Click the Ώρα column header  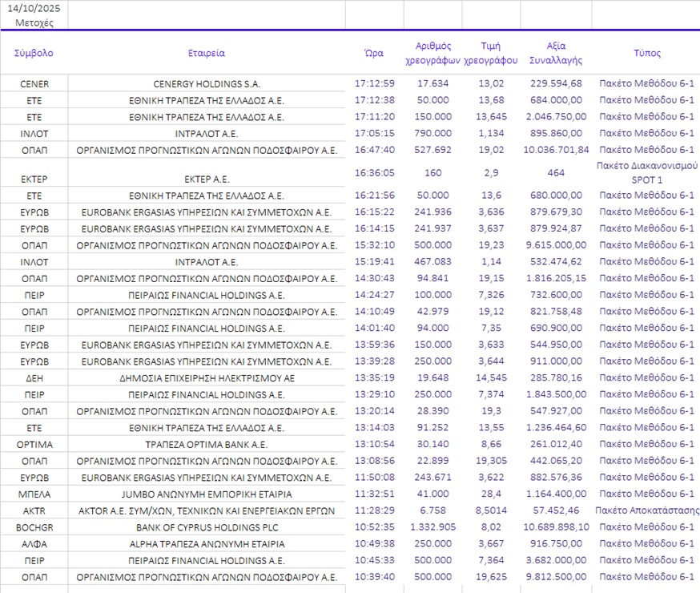[374, 53]
